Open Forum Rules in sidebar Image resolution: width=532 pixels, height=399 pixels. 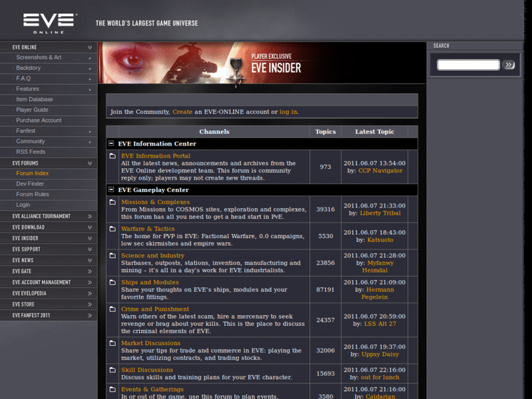point(33,194)
